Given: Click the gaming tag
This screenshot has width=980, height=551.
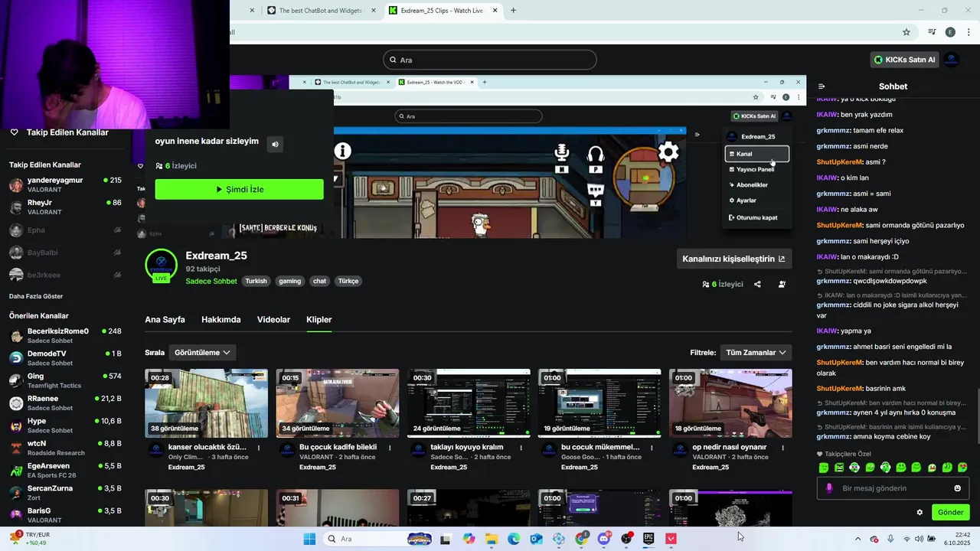Looking at the screenshot, I should coord(289,281).
